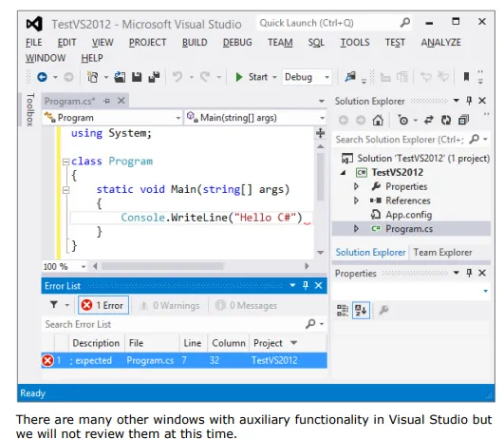Click the Undo arrow icon
This screenshot has height=439, width=504.
[x=177, y=77]
